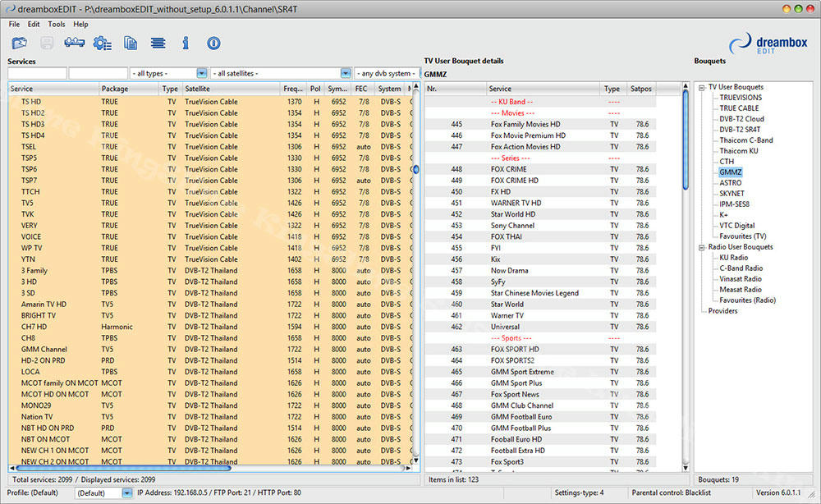The width and height of the screenshot is (821, 504).
Task: Click the empty filter box above Package column
Action: (x=99, y=73)
